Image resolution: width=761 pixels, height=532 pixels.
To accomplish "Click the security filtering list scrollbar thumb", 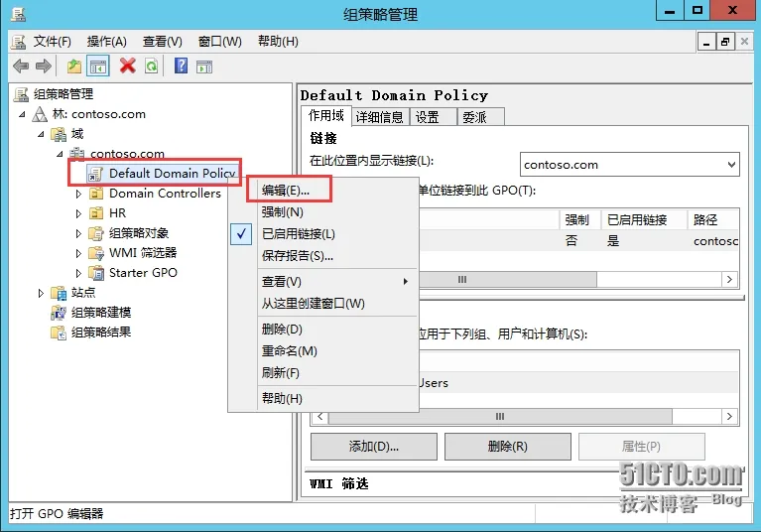I will (500, 417).
